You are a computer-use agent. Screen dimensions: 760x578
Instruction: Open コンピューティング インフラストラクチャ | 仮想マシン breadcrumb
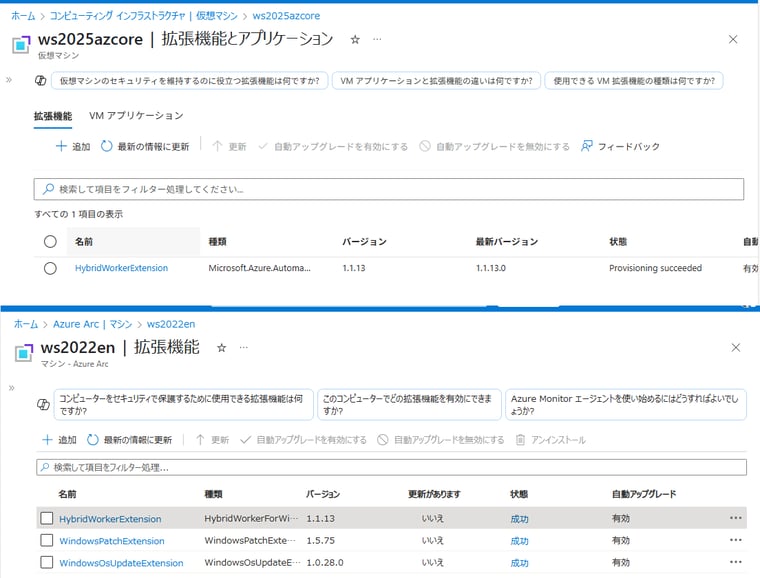[143, 16]
